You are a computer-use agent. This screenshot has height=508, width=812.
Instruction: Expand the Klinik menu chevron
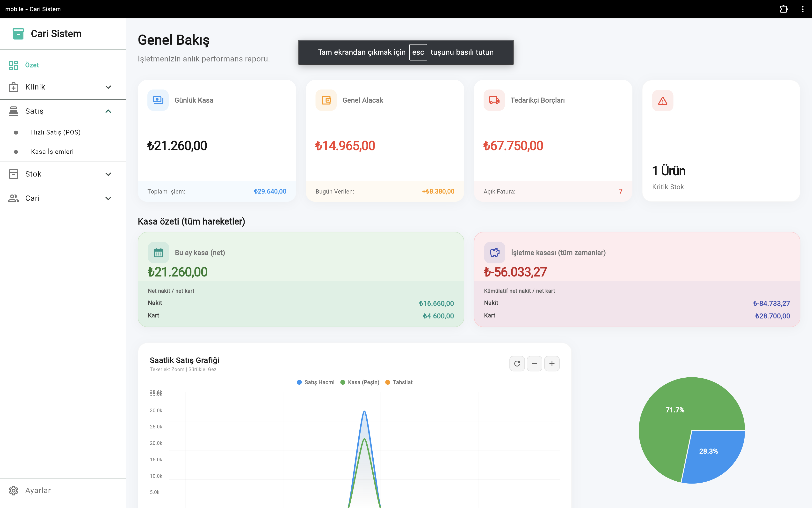click(108, 87)
